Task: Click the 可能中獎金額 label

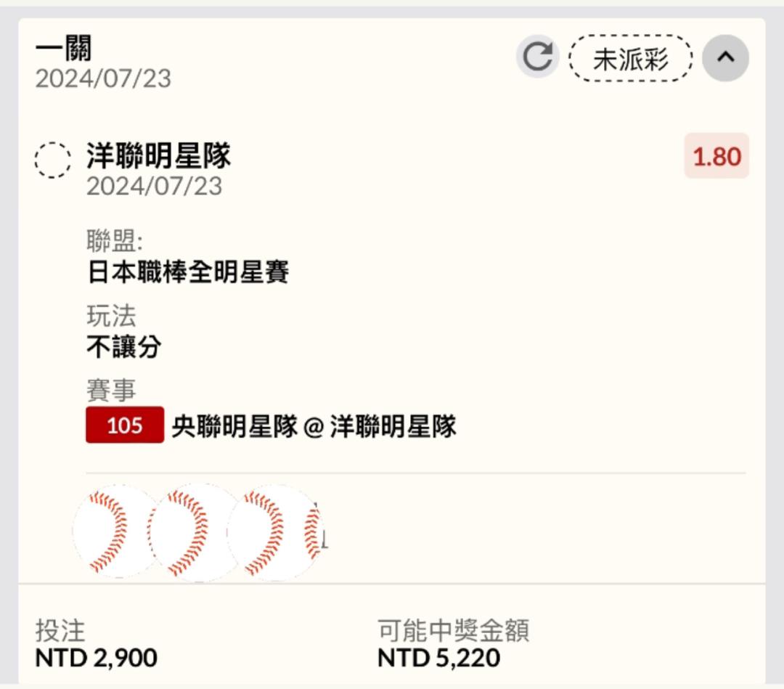Action: 453,630
